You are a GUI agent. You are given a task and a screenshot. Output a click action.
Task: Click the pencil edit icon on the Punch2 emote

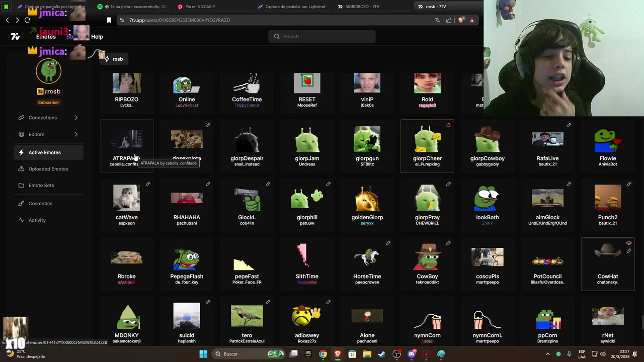pyautogui.click(x=629, y=184)
